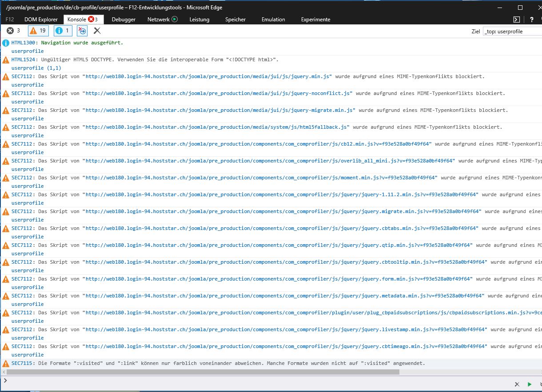Toggle the info messages filter showing 1
Viewport: 542px width, 392px height.
click(x=63, y=31)
